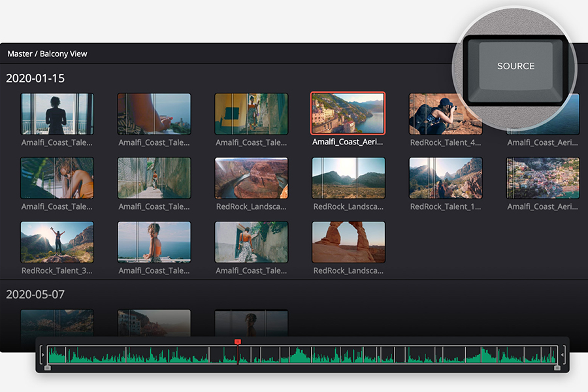
Task: Select the yellow stairway Amalfi_Coast_Tale clip
Action: 252,114
